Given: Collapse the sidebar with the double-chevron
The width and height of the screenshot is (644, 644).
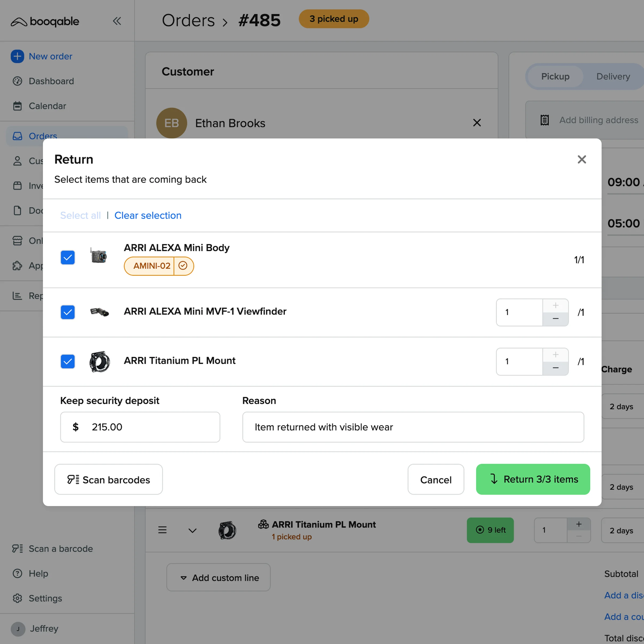Looking at the screenshot, I should [x=117, y=21].
